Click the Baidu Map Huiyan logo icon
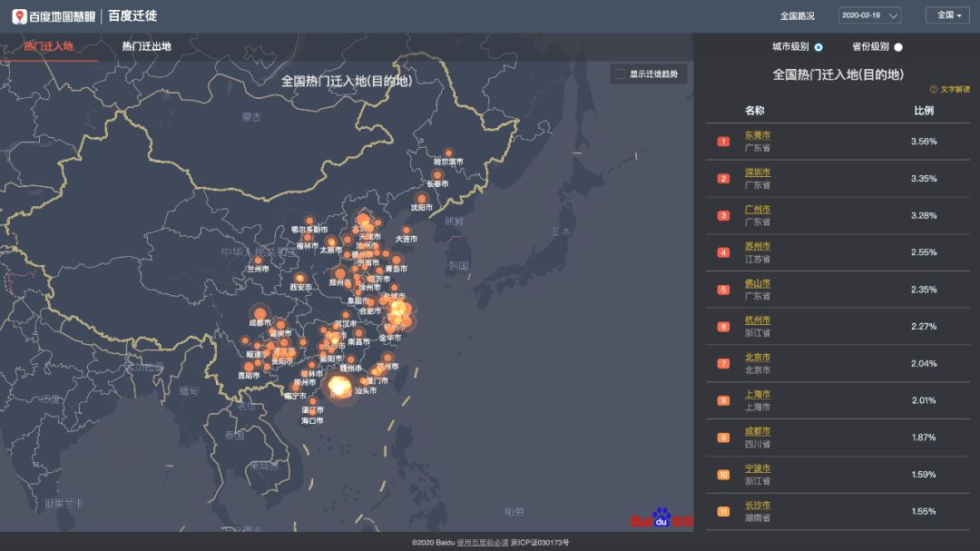Image resolution: width=980 pixels, height=551 pixels. (x=19, y=16)
